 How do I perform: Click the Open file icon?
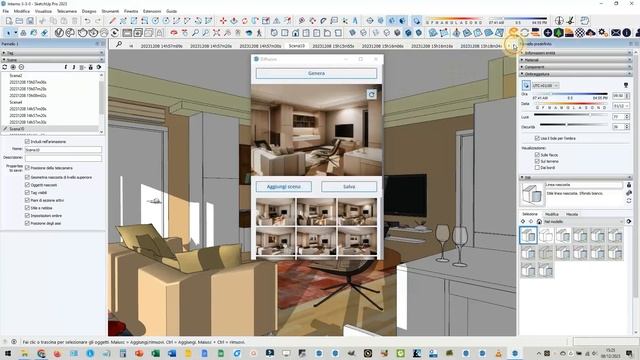tap(20, 21)
